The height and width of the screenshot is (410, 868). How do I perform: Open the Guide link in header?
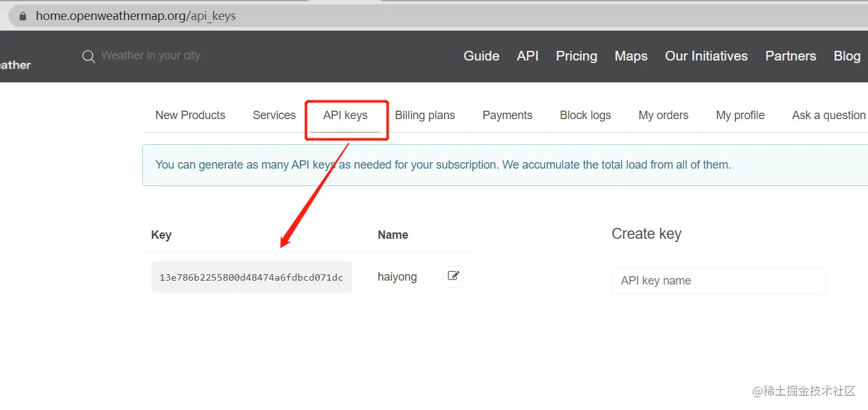click(481, 56)
